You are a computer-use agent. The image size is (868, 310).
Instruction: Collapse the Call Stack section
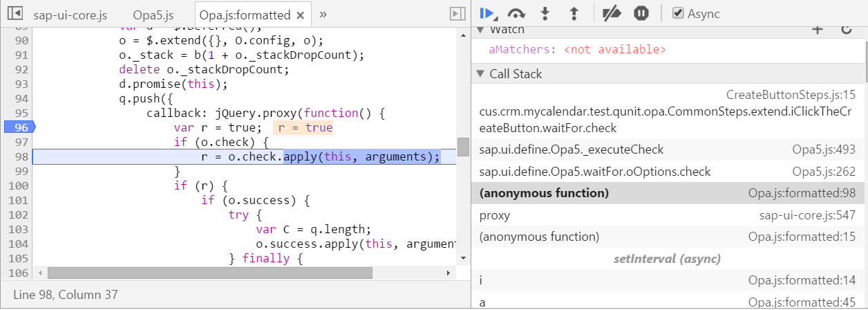pos(480,74)
